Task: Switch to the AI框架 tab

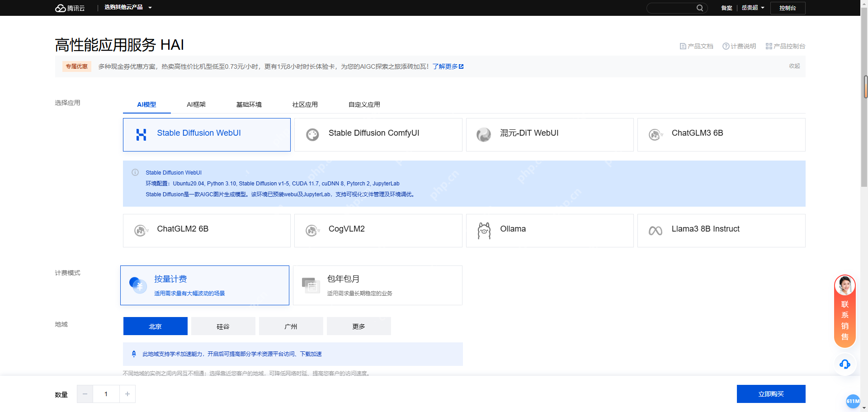Action: [196, 104]
